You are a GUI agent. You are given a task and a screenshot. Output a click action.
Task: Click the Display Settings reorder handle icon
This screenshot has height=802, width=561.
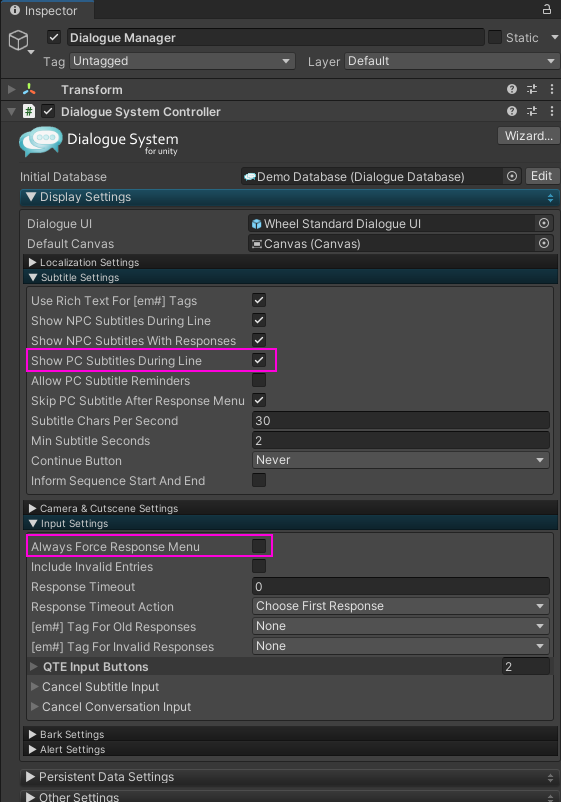pos(550,197)
